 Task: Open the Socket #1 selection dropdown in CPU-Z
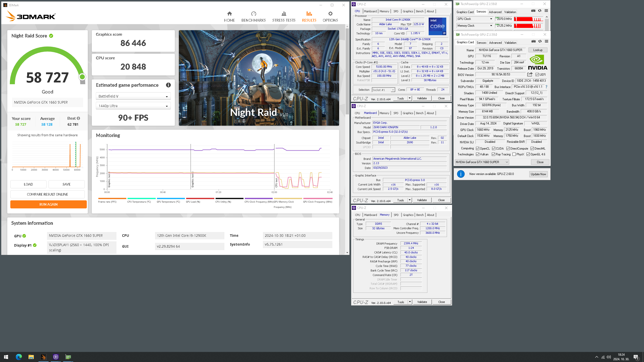click(383, 90)
